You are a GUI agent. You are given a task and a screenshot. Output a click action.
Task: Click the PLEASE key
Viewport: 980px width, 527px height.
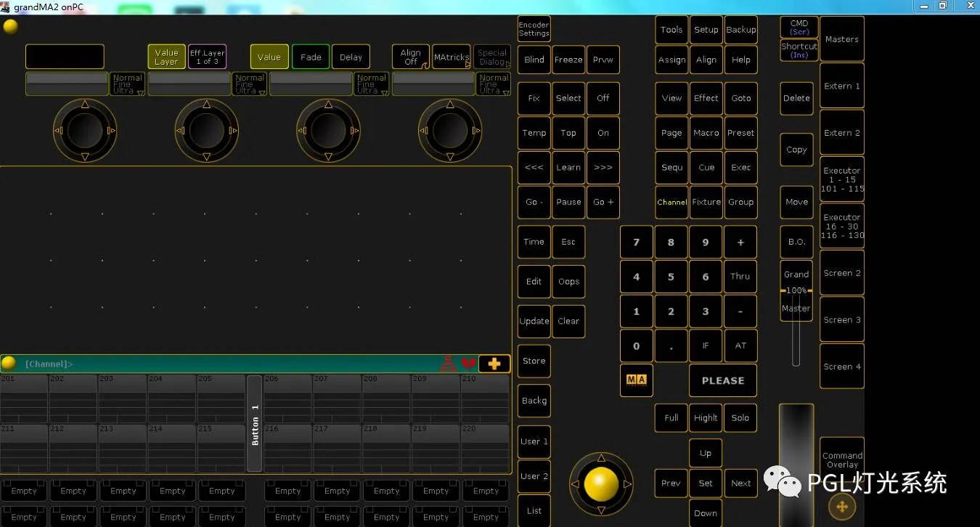[x=723, y=380]
